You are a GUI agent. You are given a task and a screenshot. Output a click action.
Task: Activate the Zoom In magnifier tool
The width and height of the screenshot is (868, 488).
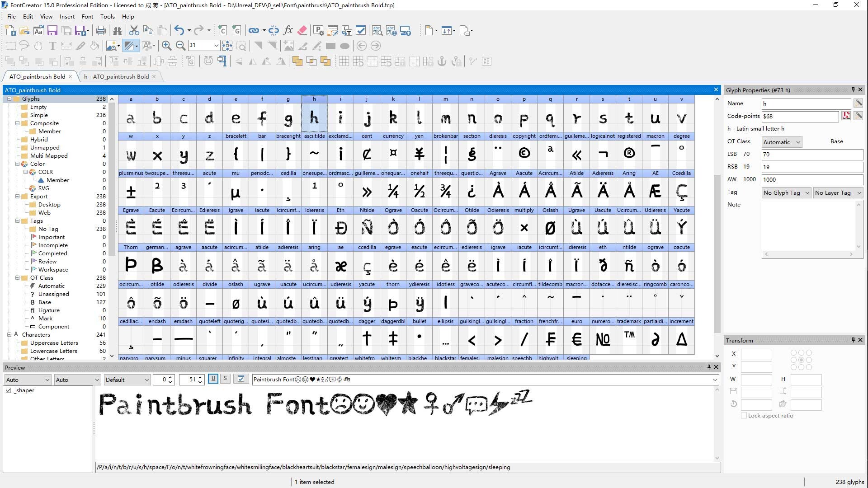pos(166,46)
